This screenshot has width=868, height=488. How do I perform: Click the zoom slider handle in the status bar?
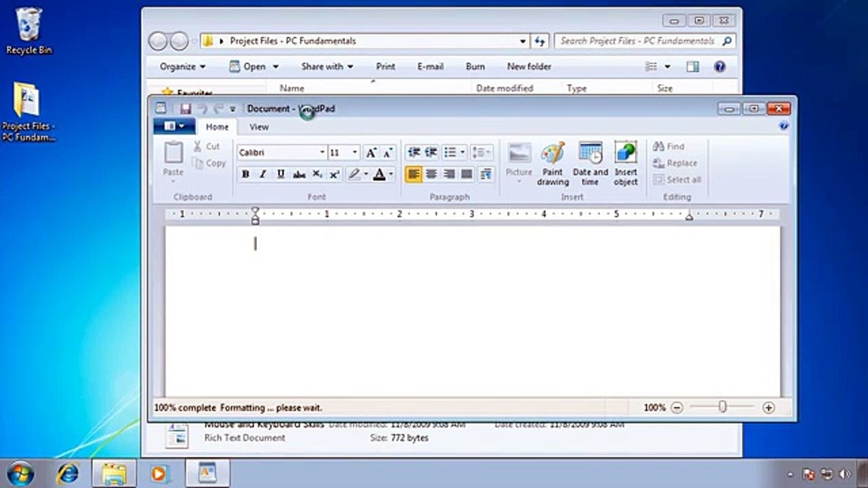click(723, 407)
